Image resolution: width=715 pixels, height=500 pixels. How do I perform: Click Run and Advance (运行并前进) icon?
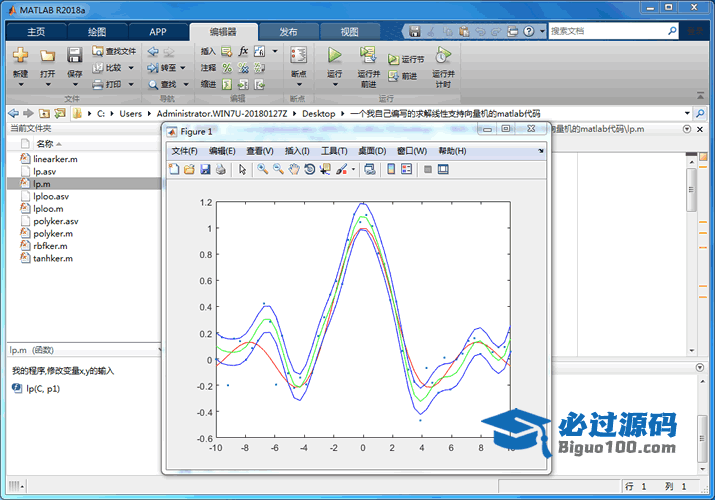[368, 55]
